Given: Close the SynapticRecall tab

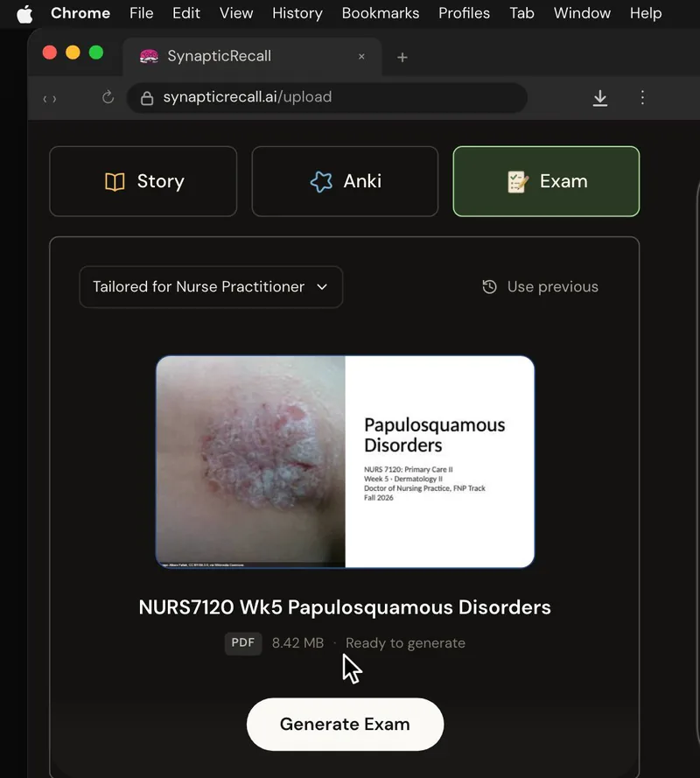Looking at the screenshot, I should (x=361, y=57).
